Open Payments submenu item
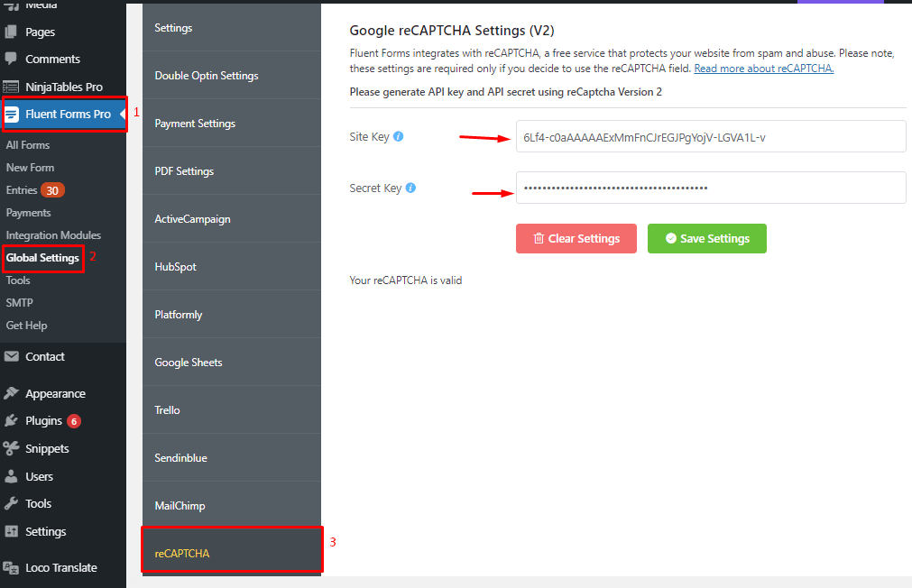 (x=29, y=213)
